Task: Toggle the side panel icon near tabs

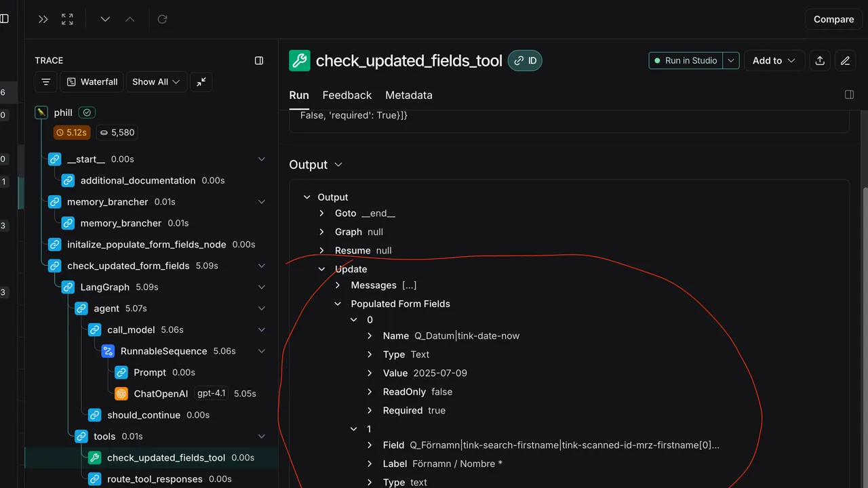Action: tap(849, 95)
